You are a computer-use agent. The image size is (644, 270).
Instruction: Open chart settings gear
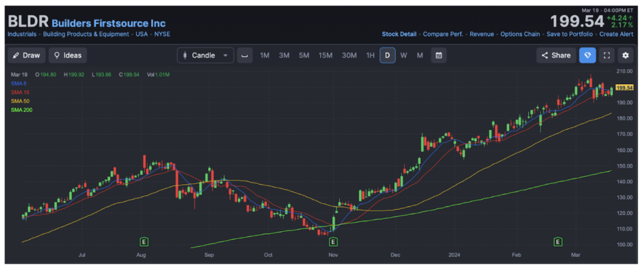(x=626, y=55)
